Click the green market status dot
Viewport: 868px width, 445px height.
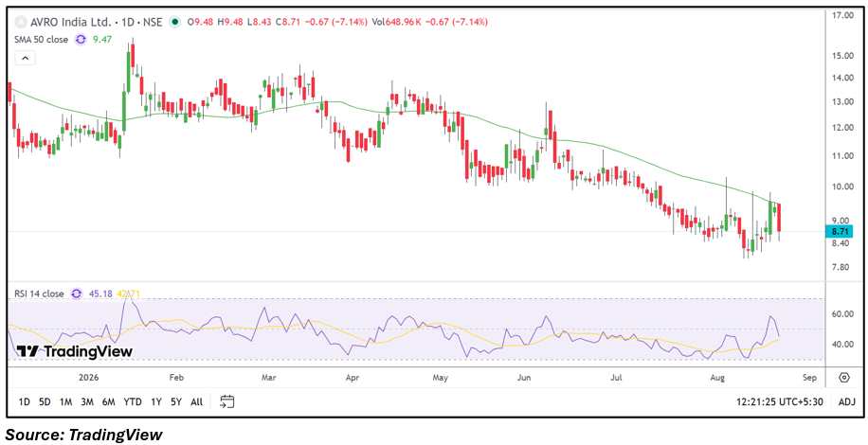click(175, 22)
